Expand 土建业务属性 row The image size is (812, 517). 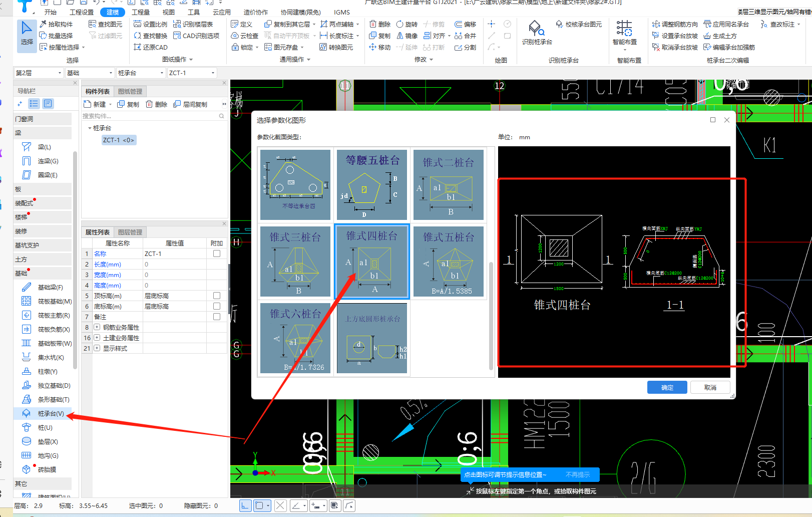coord(97,338)
